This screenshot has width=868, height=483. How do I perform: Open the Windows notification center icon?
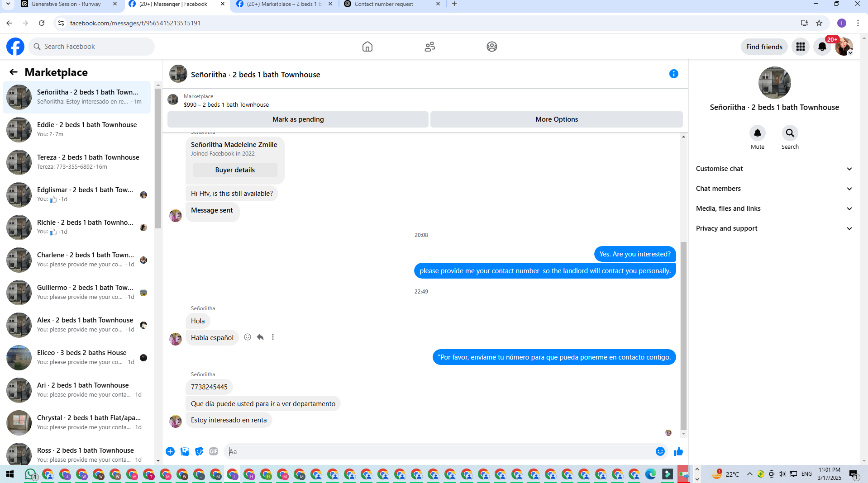tap(854, 474)
